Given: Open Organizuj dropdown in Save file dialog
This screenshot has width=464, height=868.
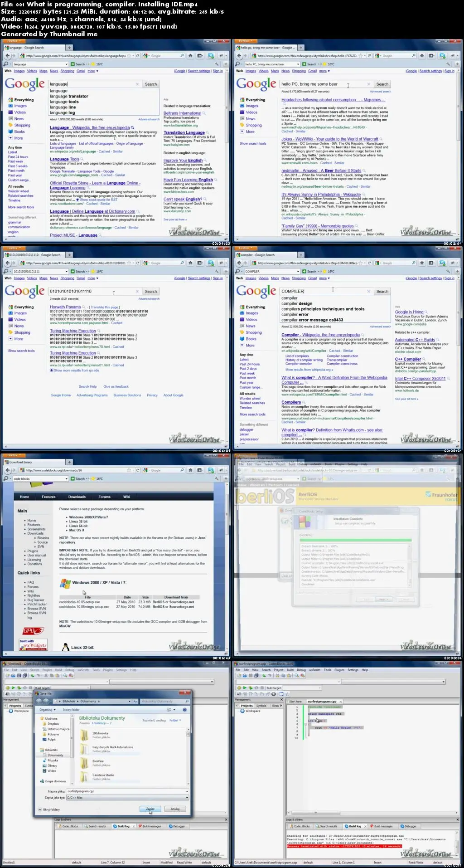Looking at the screenshot, I should [48, 710].
